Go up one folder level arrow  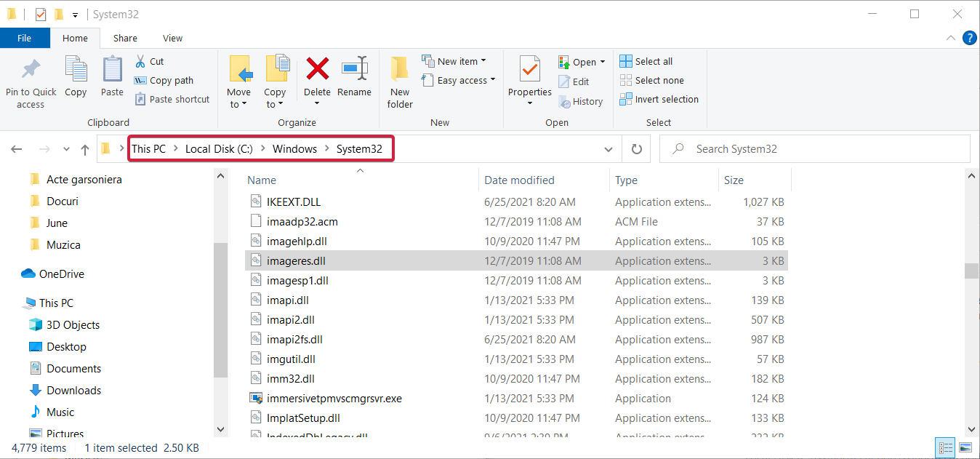coord(85,149)
